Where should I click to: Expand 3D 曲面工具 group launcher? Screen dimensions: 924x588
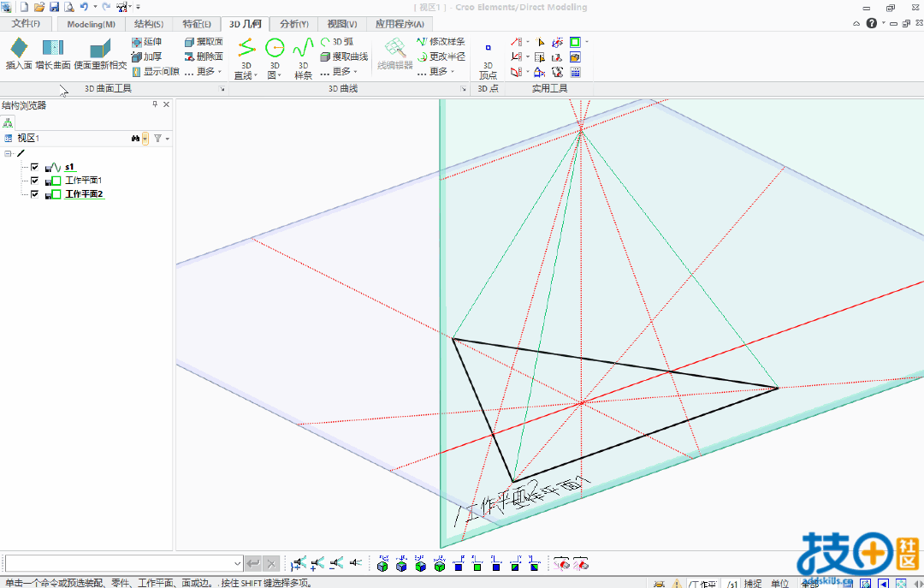(x=222, y=89)
